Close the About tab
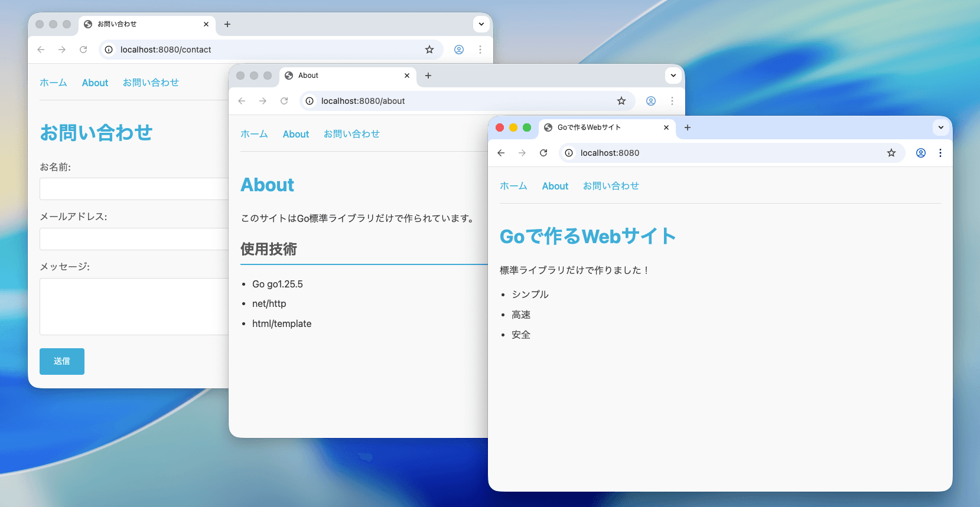 [407, 76]
